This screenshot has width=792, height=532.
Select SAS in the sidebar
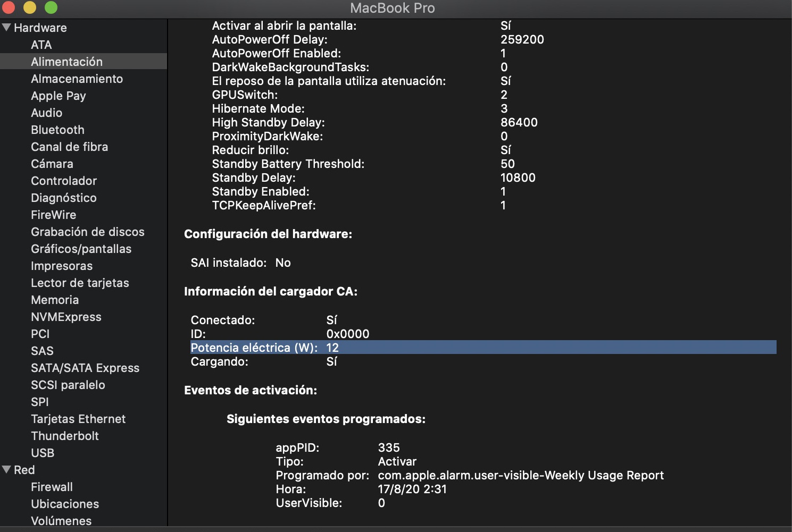(x=43, y=351)
